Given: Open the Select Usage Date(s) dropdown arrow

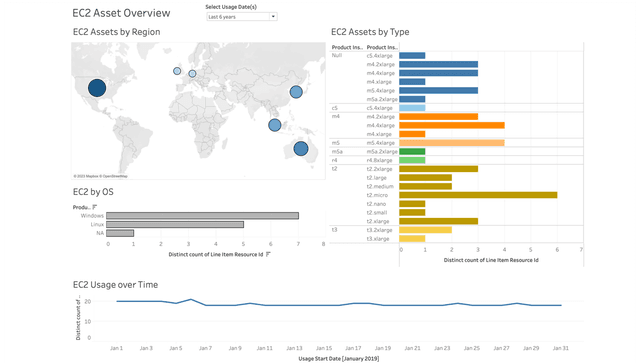Looking at the screenshot, I should point(273,17).
